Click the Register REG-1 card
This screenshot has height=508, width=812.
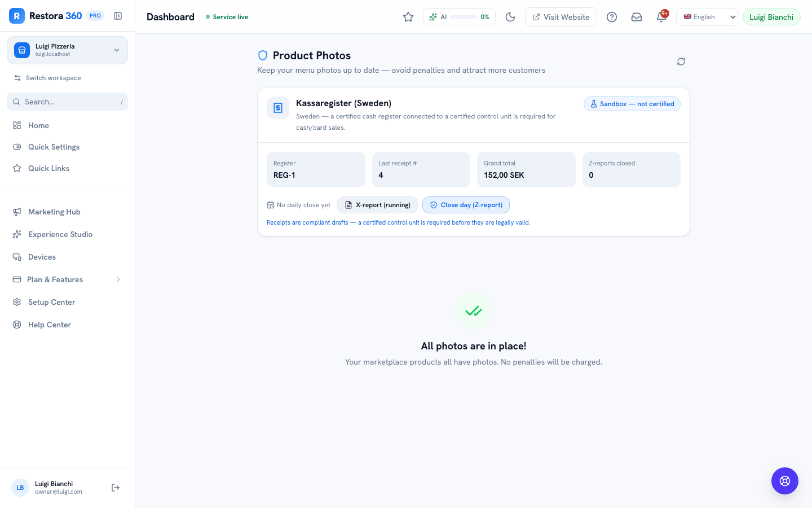(316, 169)
